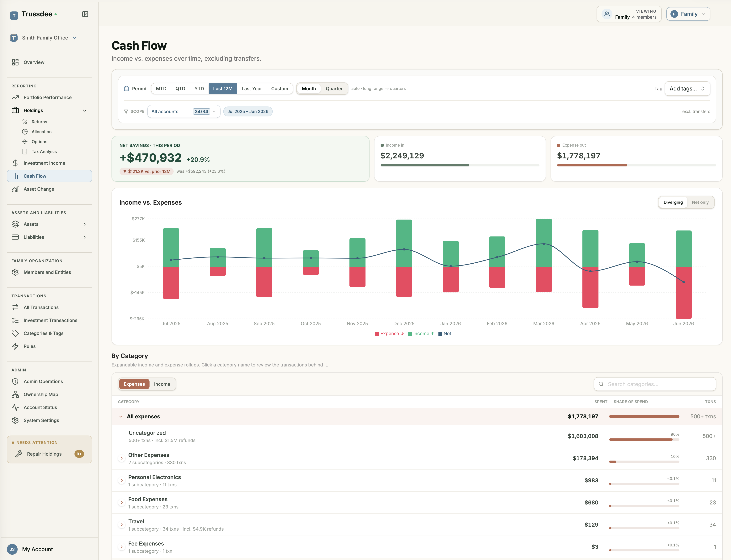Click the Account Status pulse icon

[x=15, y=407]
